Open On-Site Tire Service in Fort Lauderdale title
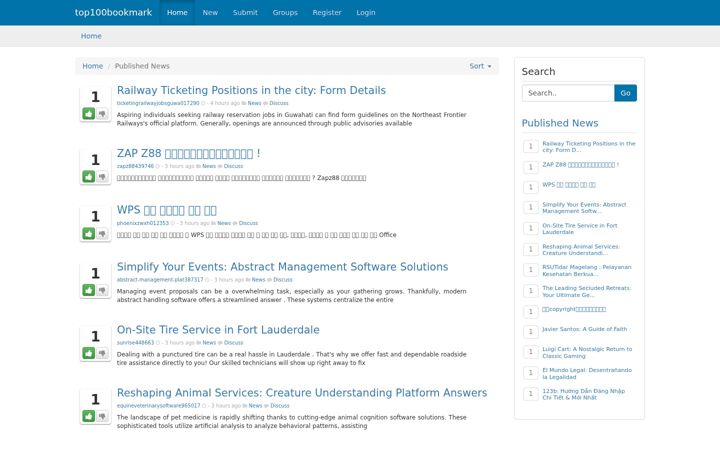 coord(218,330)
